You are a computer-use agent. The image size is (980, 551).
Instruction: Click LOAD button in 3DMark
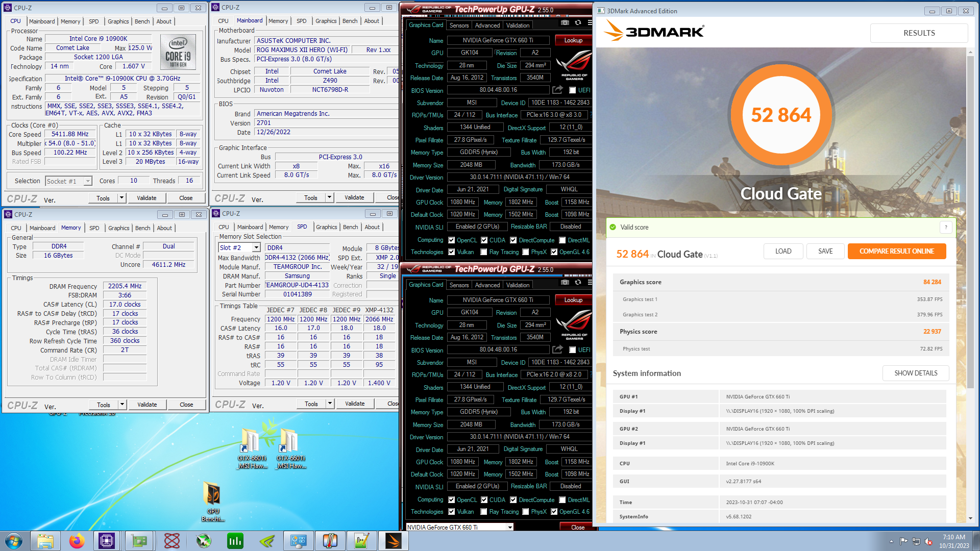[x=783, y=251]
